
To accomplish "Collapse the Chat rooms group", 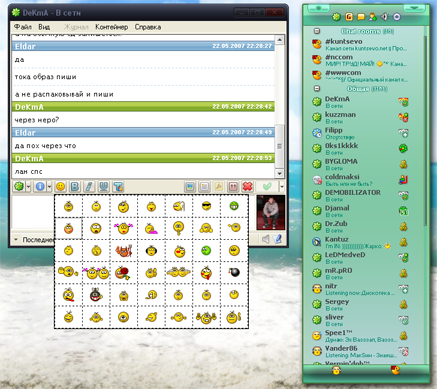I will tap(317, 31).
